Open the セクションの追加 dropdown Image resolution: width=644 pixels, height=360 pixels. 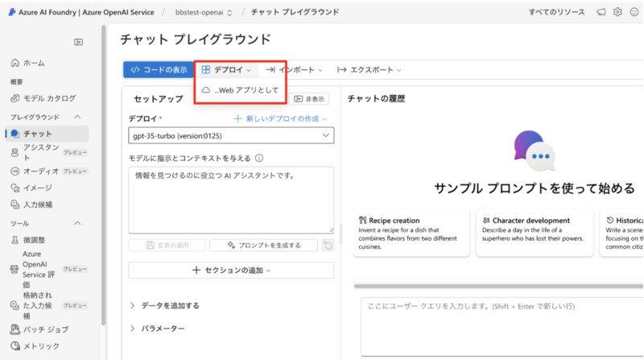(231, 270)
